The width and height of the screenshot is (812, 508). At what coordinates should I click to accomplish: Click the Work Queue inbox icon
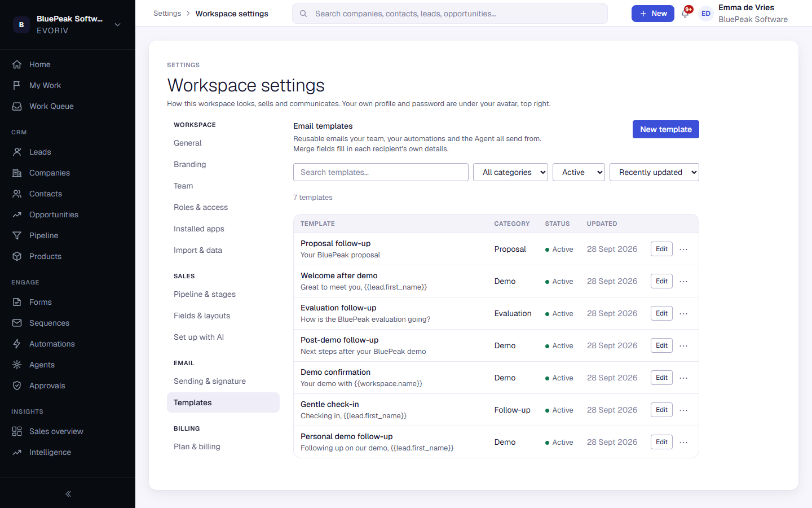point(17,106)
